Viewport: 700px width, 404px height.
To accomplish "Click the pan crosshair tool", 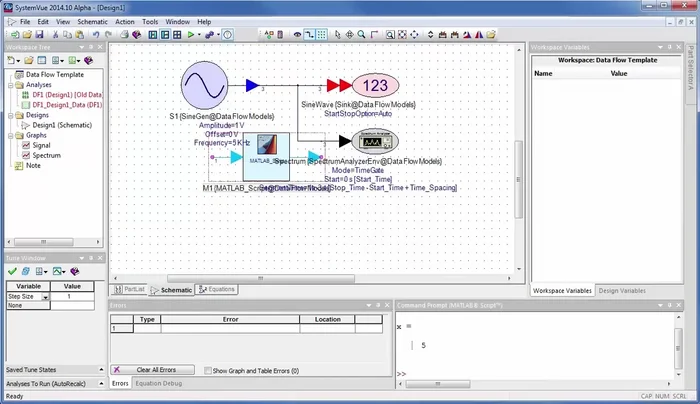I will (349, 35).
